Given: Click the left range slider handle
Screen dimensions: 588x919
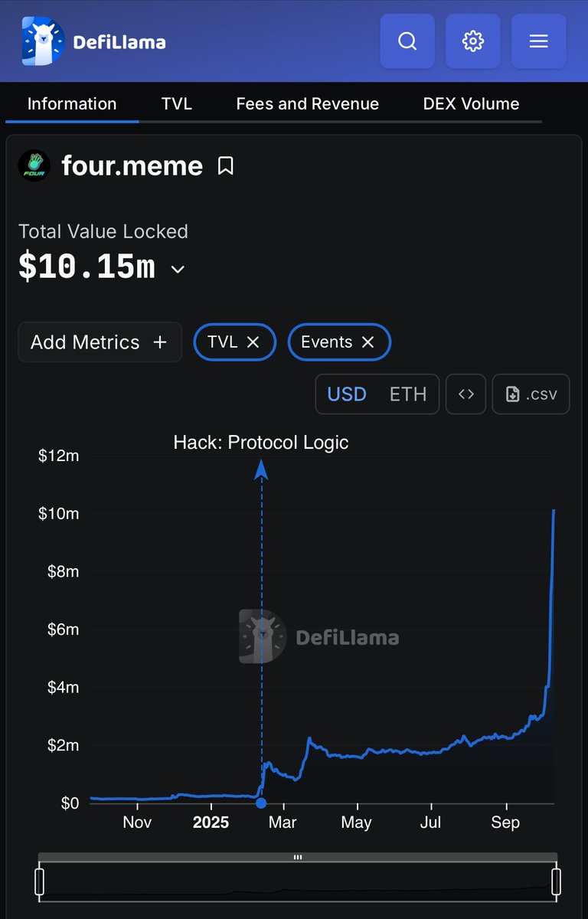Looking at the screenshot, I should coord(40,881).
